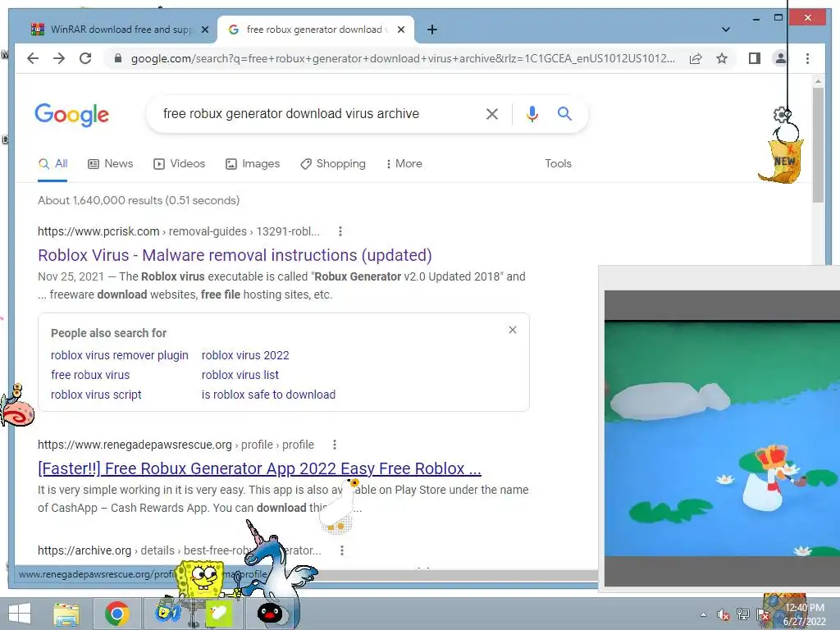The image size is (840, 630).
Task: Show hidden system tray icons
Action: click(703, 614)
